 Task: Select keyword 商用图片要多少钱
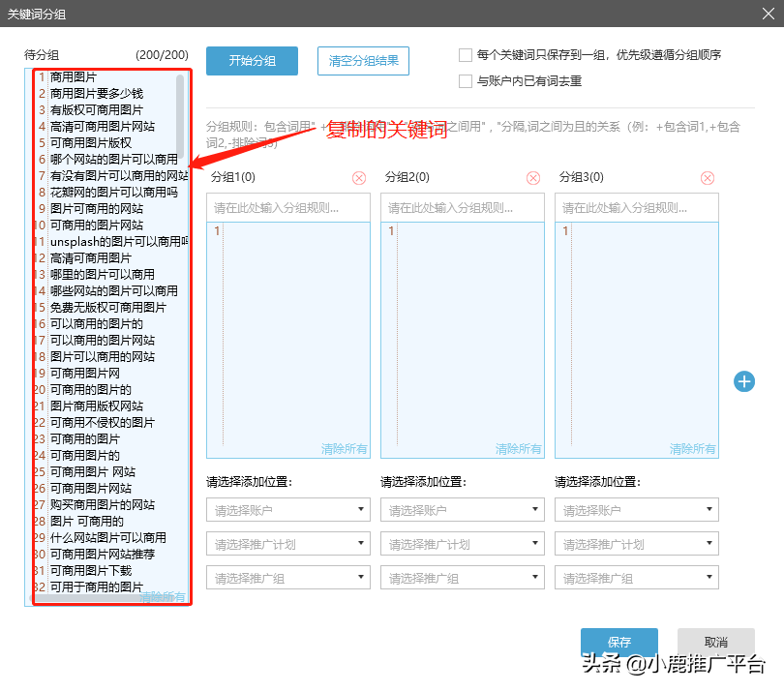(97, 94)
